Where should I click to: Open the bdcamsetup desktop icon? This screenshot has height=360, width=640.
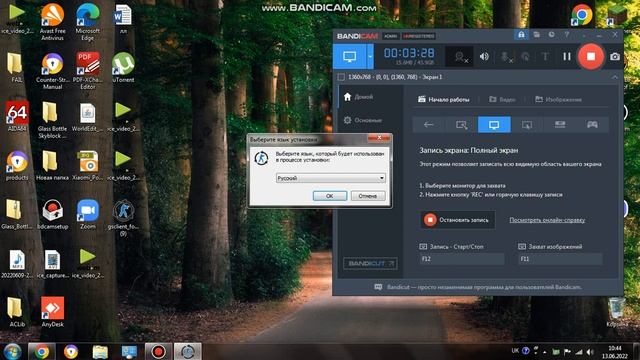coord(53,214)
